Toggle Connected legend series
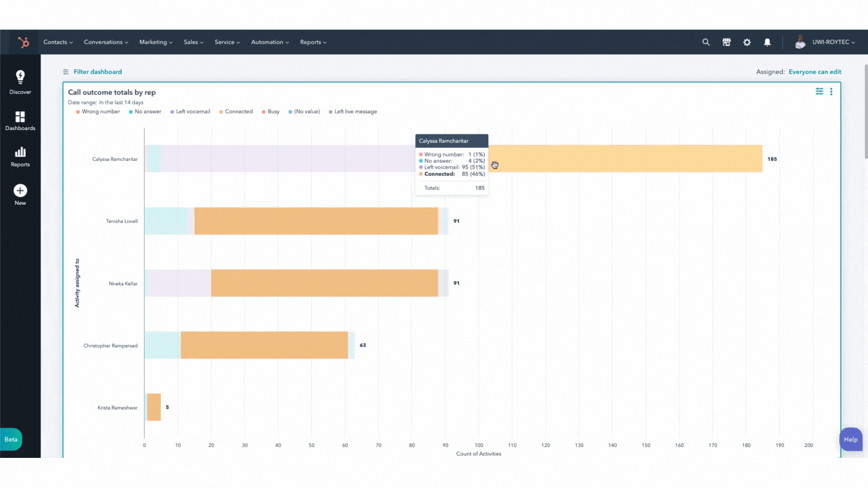Viewport: 868px width, 488px height. (x=238, y=111)
